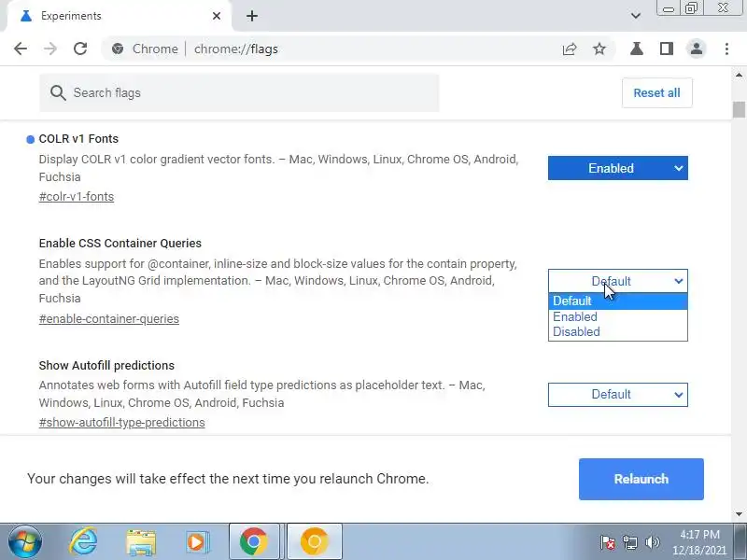Click the Search flags field
747x560 pixels.
point(239,92)
